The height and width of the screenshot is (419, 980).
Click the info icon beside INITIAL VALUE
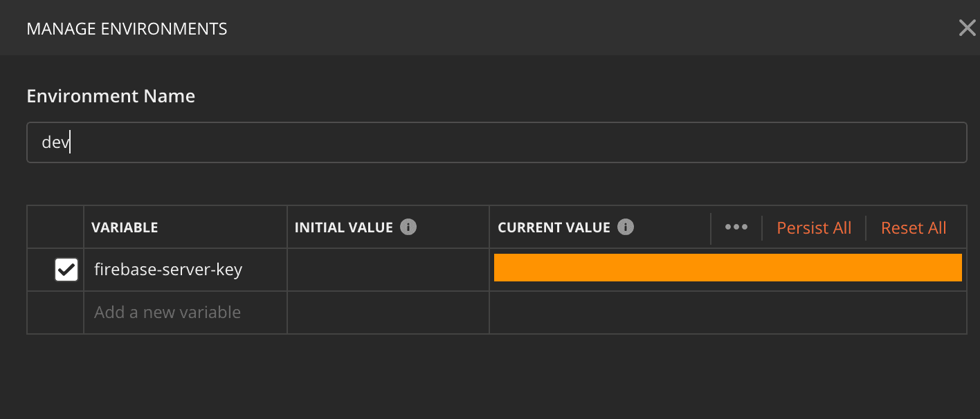coord(408,227)
